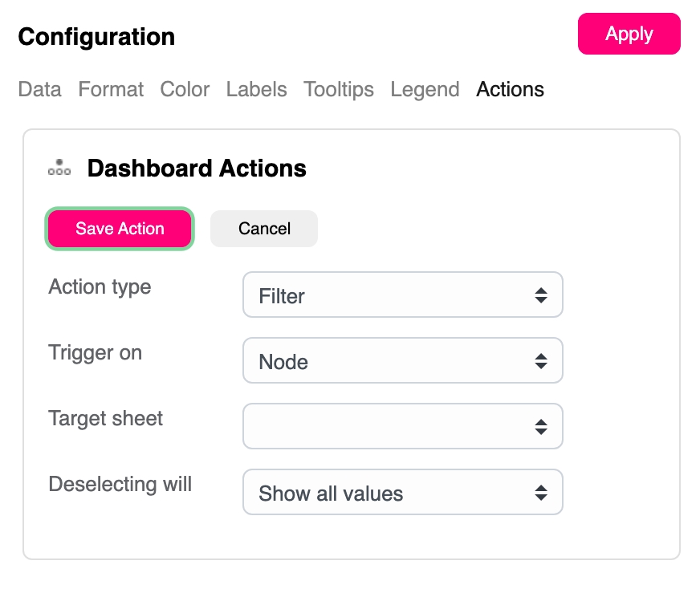Click the Dashboard Actions hierarchy icon

tap(59, 168)
